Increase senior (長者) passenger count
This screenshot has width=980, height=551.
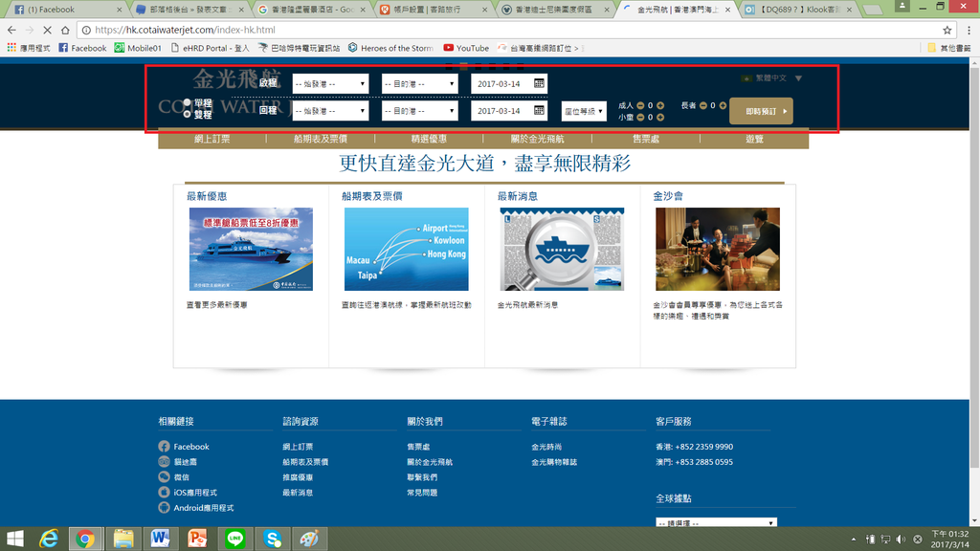click(723, 105)
